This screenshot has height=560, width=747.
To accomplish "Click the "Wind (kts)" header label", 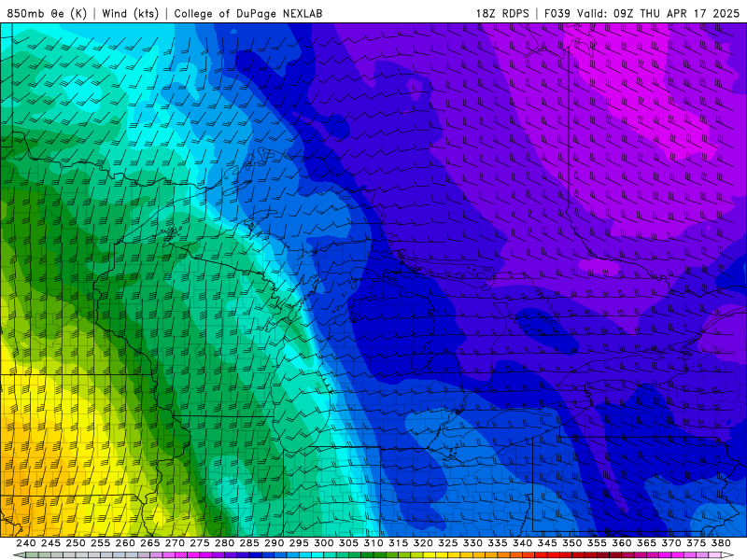I will pos(130,13).
